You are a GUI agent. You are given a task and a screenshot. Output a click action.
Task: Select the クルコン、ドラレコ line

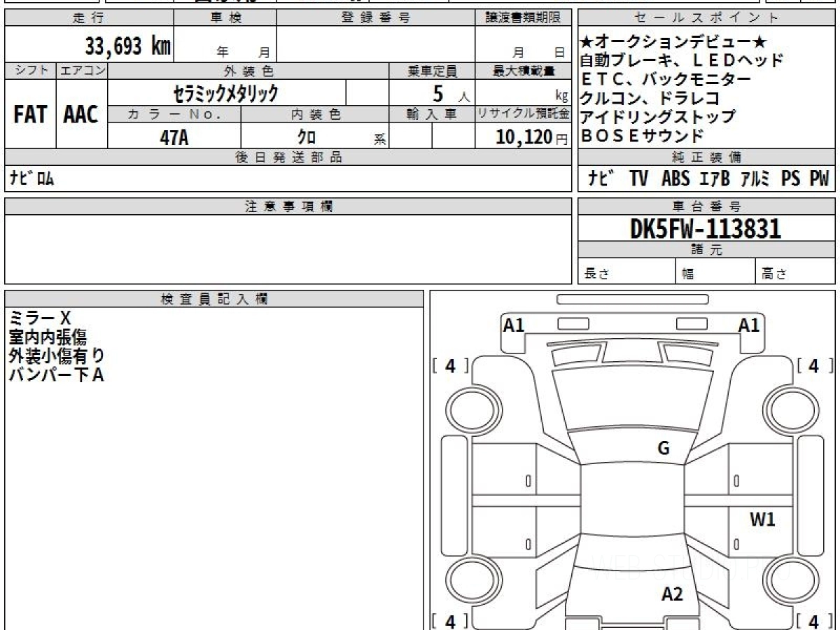click(x=650, y=98)
